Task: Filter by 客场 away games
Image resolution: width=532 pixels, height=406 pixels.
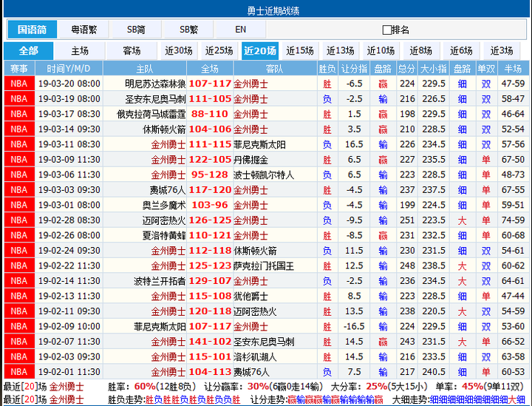Action: (x=132, y=51)
